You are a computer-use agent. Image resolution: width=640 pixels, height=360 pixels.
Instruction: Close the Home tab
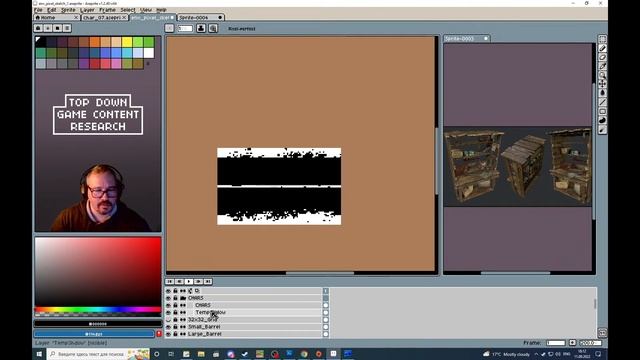76,18
